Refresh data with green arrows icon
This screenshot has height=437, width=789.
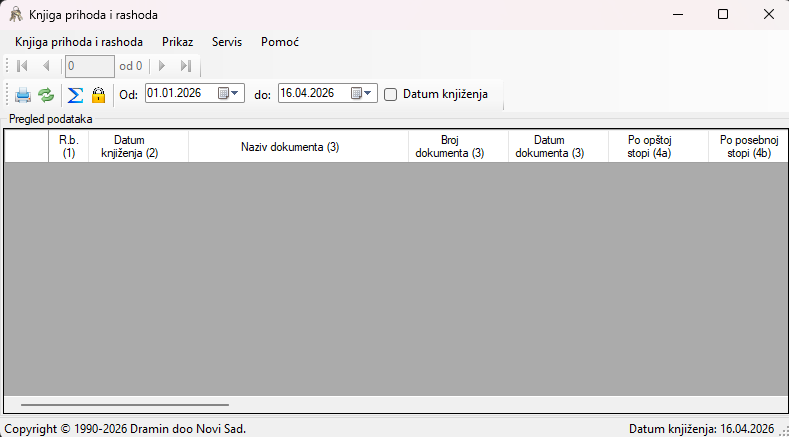click(46, 95)
